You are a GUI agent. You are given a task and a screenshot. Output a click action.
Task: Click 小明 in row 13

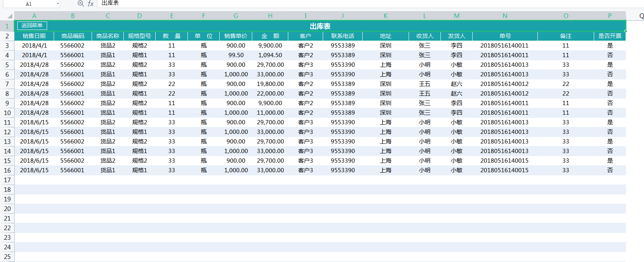(x=425, y=141)
